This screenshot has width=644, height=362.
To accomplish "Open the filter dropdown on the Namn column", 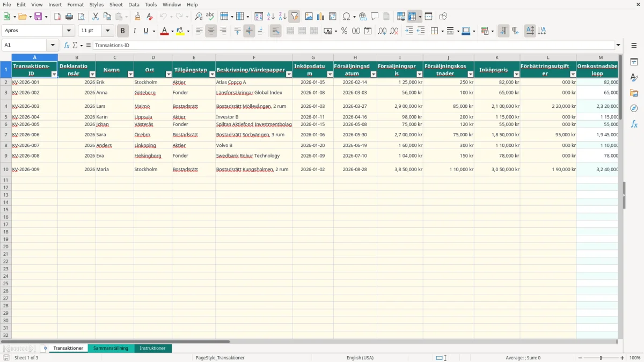I will pyautogui.click(x=130, y=74).
